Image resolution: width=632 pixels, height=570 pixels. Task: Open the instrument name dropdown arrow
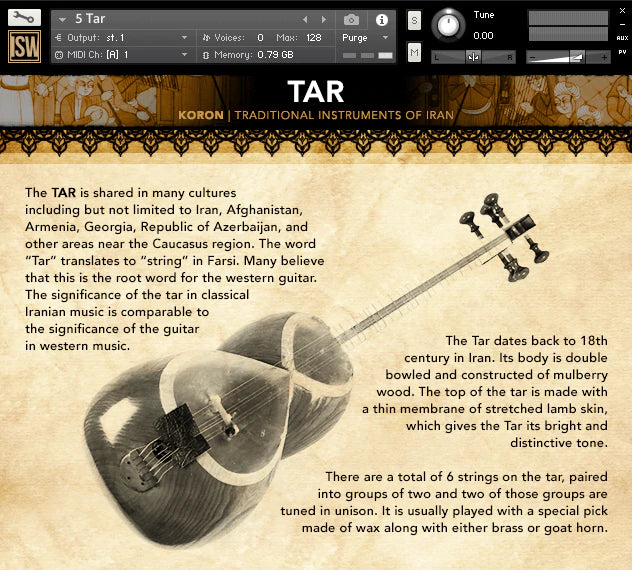click(62, 19)
